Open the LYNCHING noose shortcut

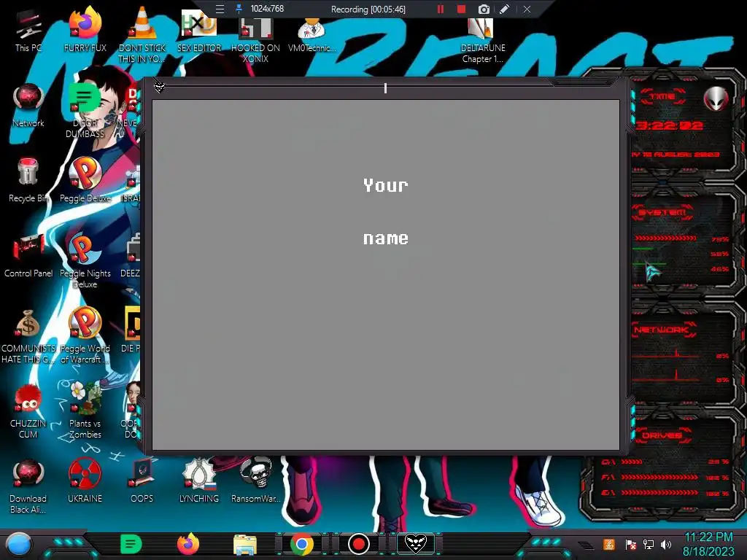pos(199,480)
